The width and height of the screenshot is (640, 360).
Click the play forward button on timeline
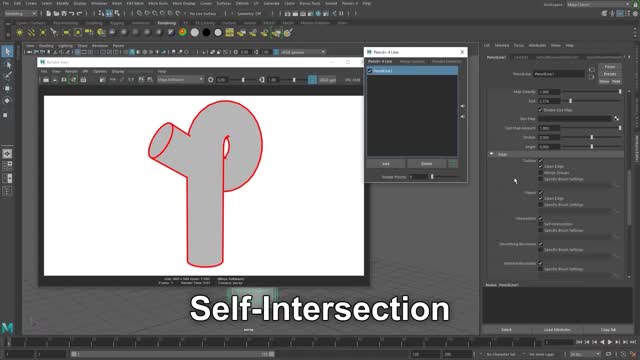(610, 342)
